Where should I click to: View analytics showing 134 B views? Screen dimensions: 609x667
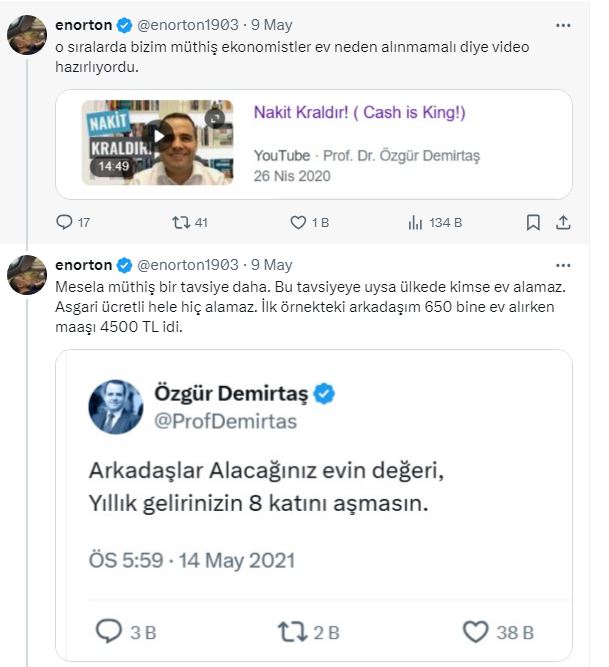(415, 222)
